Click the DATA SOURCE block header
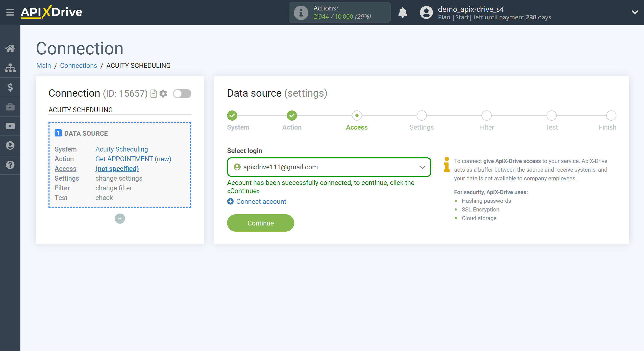Image resolution: width=644 pixels, height=351 pixels. point(86,133)
